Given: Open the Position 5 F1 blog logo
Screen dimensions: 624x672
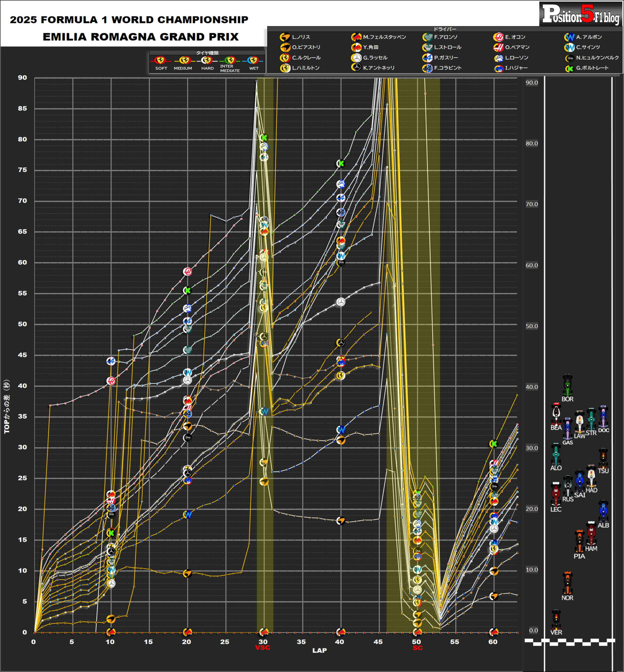Looking at the screenshot, I should [x=580, y=14].
